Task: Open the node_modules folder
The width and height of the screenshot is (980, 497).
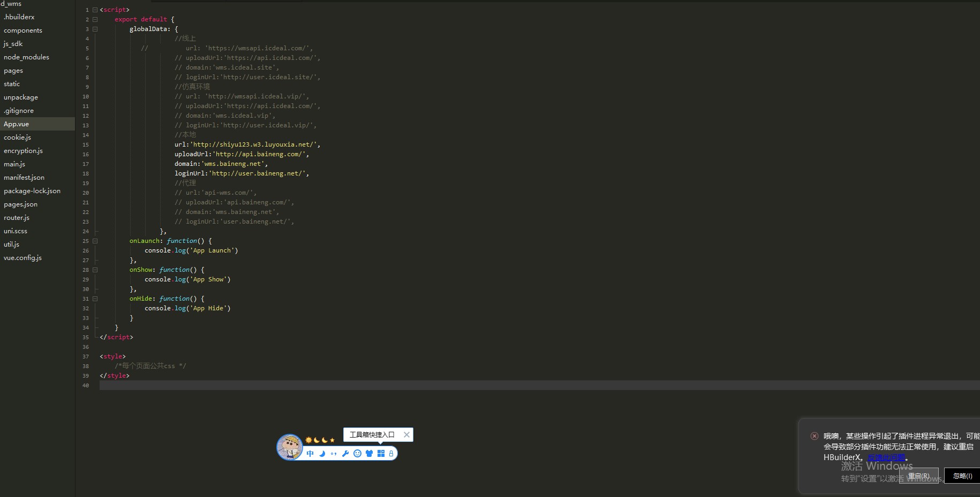Action: [26, 57]
